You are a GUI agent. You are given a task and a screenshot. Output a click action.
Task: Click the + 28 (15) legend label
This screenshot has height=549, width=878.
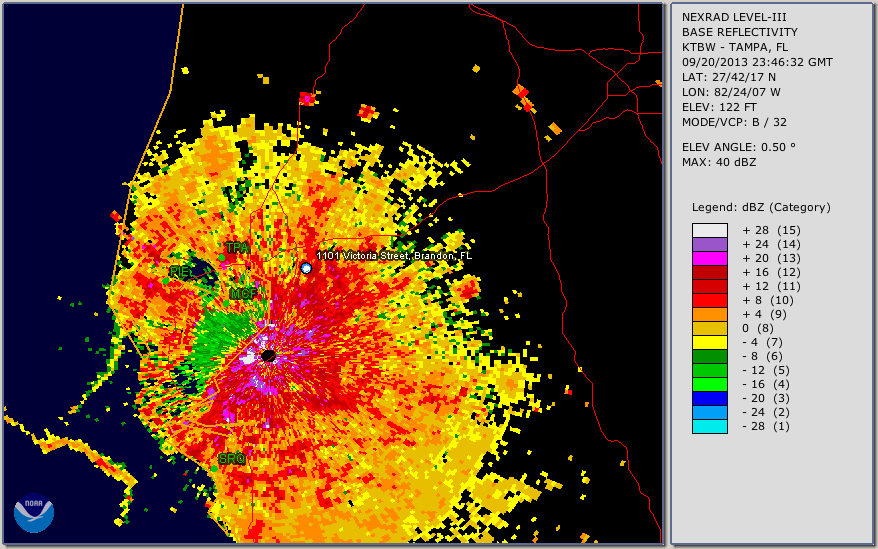(x=772, y=230)
